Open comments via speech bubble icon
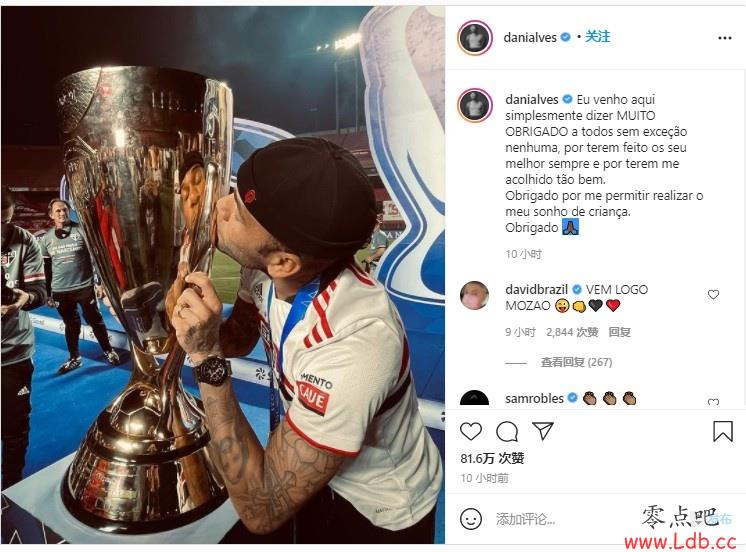 pyautogui.click(x=507, y=432)
